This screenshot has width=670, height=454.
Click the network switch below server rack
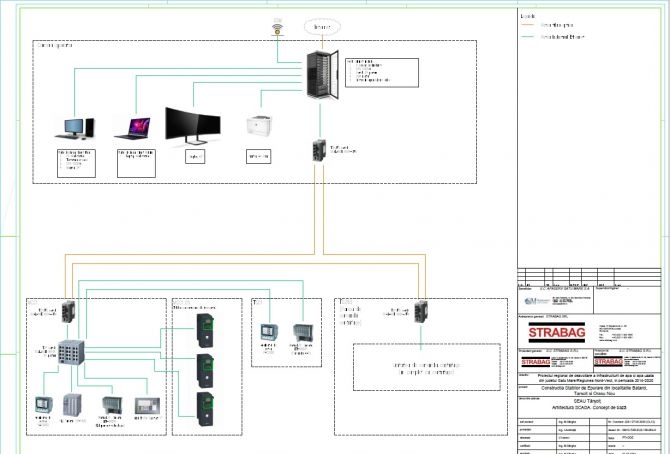[x=320, y=150]
